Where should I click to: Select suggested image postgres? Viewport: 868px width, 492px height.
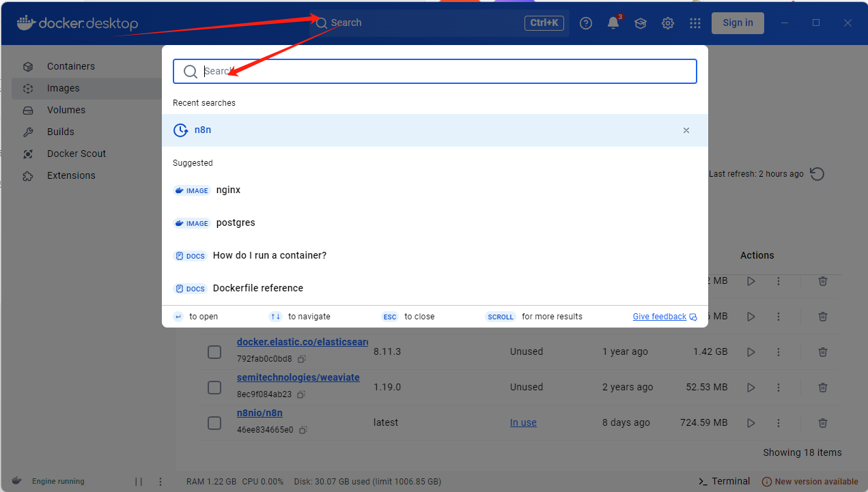(x=435, y=223)
